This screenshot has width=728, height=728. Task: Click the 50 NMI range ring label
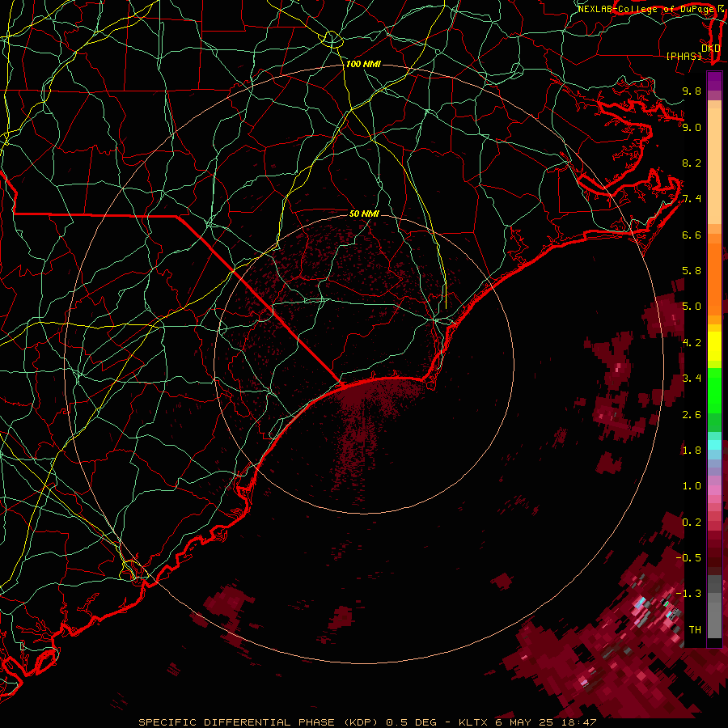tap(364, 214)
